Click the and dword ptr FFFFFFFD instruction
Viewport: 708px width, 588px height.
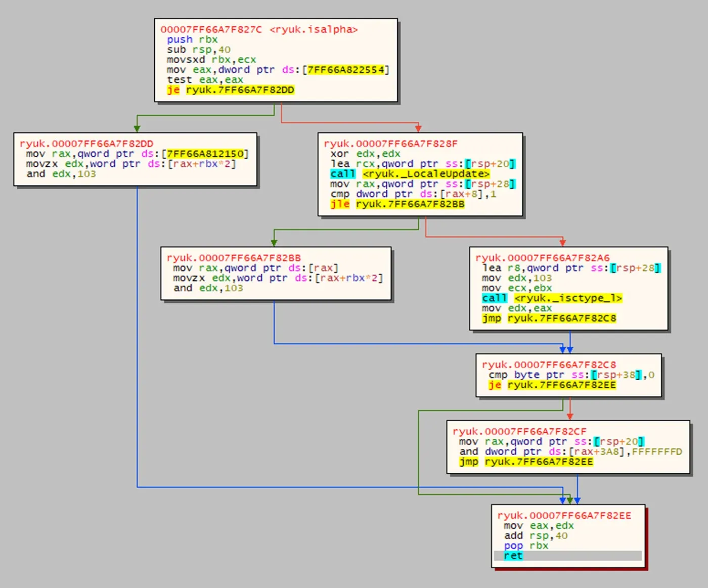tap(570, 452)
